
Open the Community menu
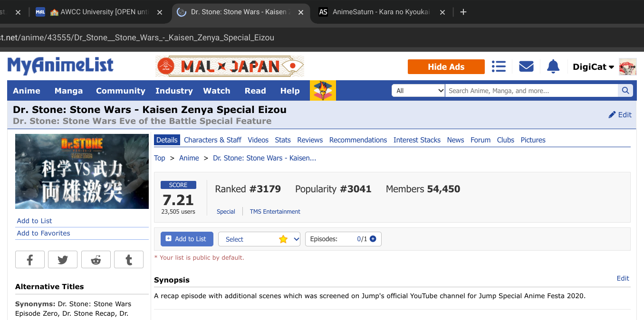(x=121, y=91)
